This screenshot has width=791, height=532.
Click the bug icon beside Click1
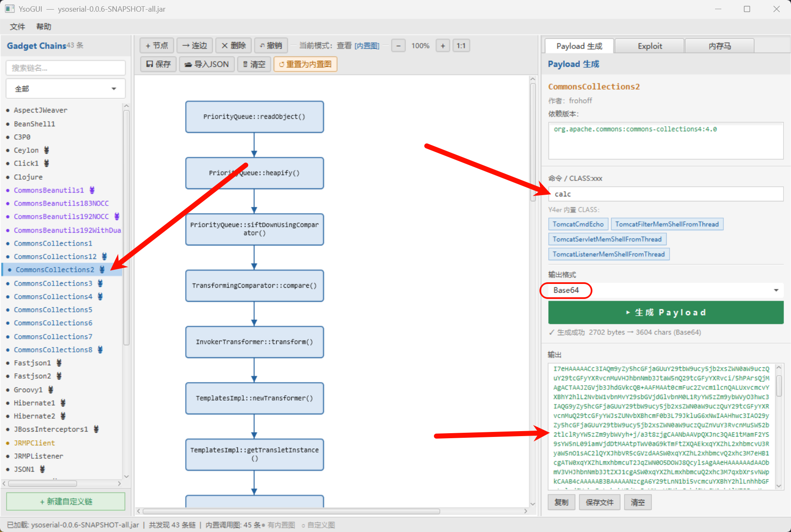click(46, 163)
